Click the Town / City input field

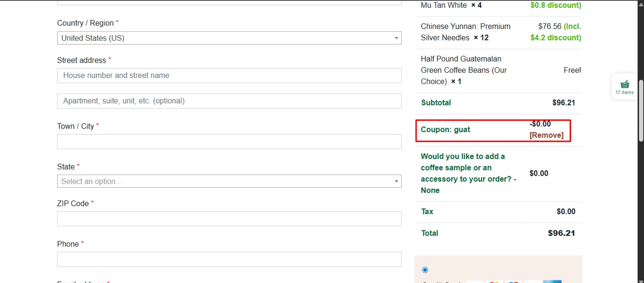click(x=229, y=141)
